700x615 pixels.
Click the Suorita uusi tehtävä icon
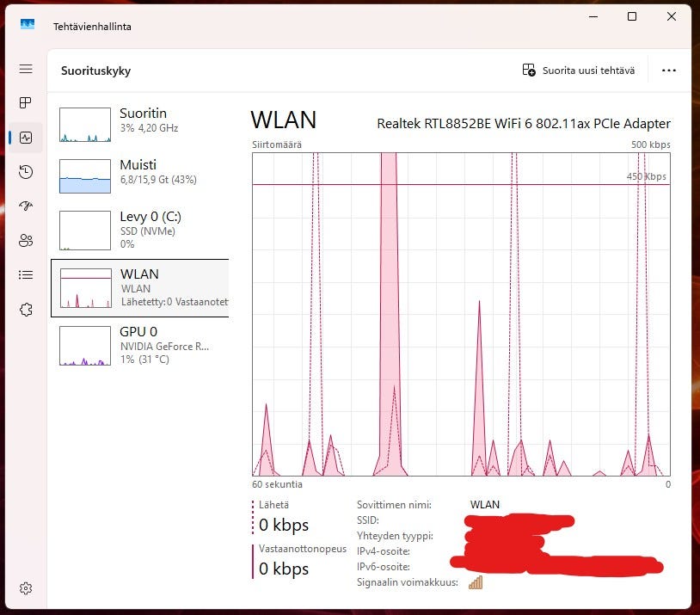point(529,71)
